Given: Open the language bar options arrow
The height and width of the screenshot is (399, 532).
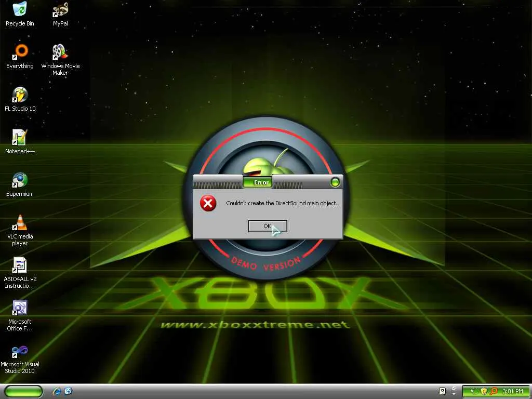Looking at the screenshot, I should [454, 394].
